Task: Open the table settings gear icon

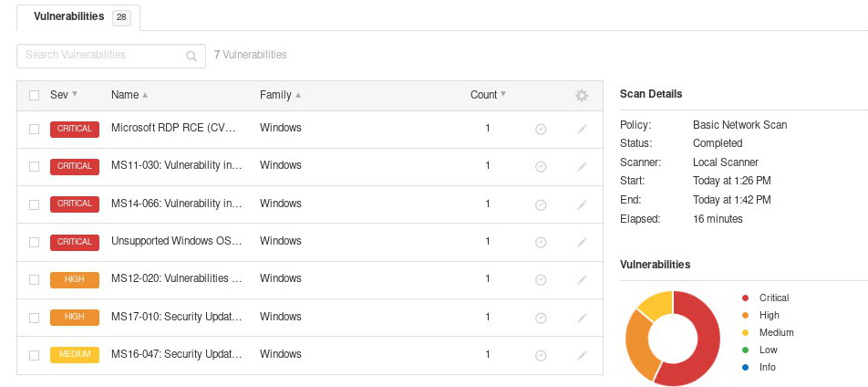Action: (582, 95)
